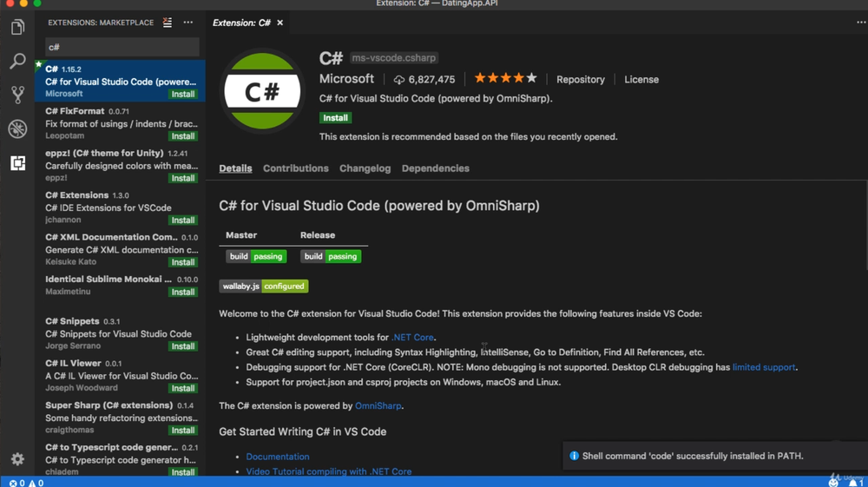Install eppz! C# theme for Unity
This screenshot has width=868, height=487.
click(183, 178)
